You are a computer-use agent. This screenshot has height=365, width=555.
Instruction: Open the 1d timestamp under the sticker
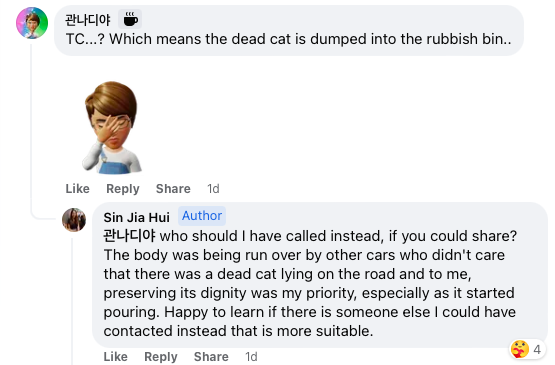tap(213, 188)
